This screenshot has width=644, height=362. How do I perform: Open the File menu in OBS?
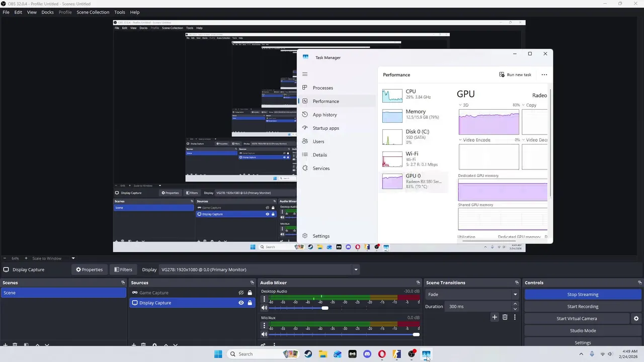(6, 12)
